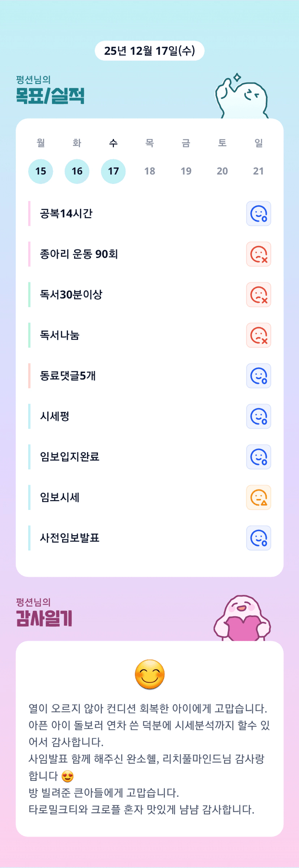
Task: Click the smiley status icon for 공복14시간
Action: [259, 214]
